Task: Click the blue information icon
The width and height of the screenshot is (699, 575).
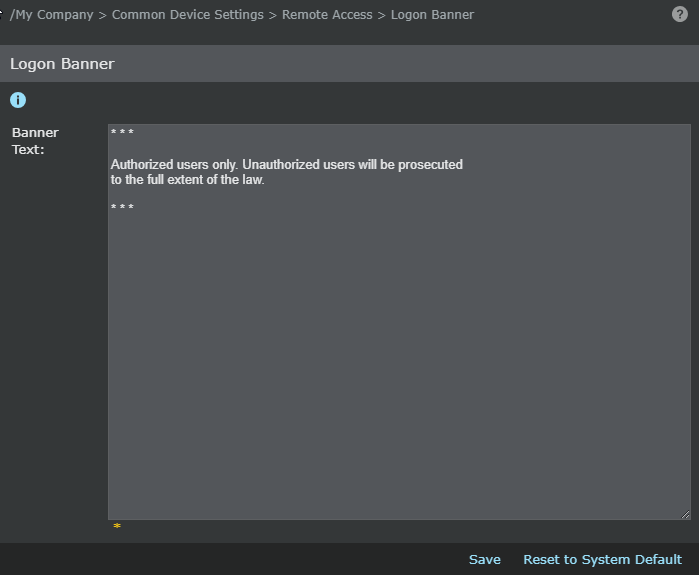Action: click(x=18, y=100)
